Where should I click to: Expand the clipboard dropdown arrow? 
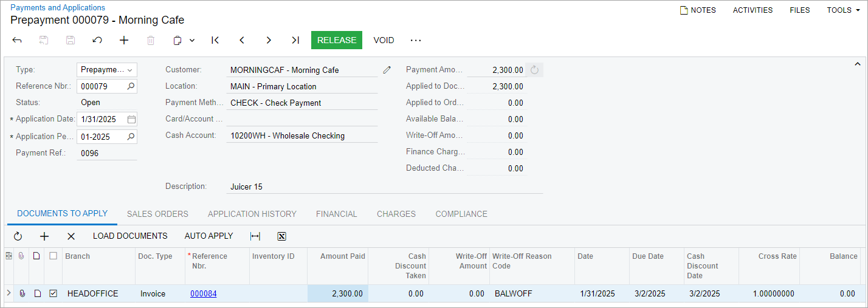(x=192, y=40)
